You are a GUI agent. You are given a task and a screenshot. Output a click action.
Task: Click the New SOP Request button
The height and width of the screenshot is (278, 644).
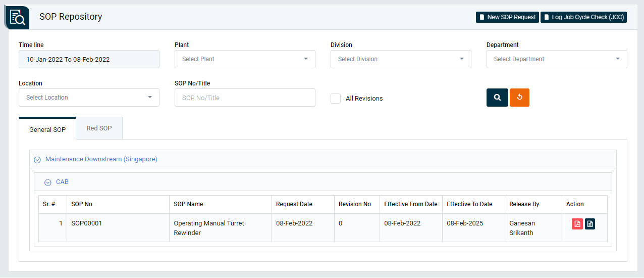pyautogui.click(x=507, y=17)
